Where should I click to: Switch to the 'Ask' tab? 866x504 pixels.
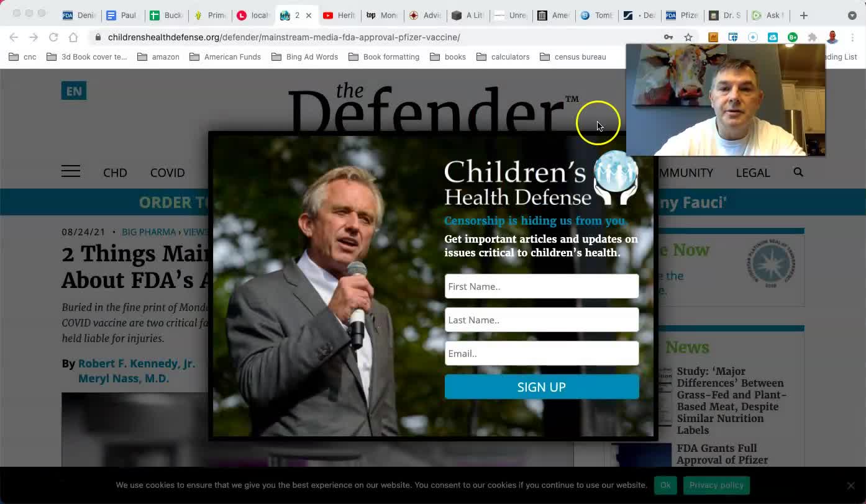769,16
